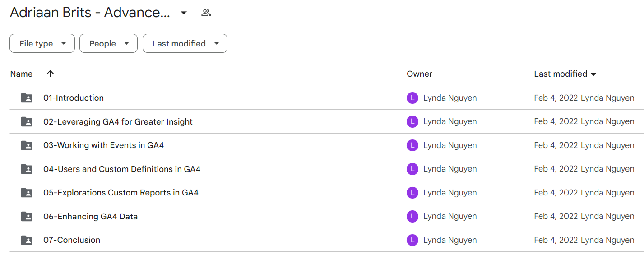This screenshot has width=644, height=274.
Task: Click owner name Lynda Nguyen for 07-Conclusion
Action: [x=450, y=240]
